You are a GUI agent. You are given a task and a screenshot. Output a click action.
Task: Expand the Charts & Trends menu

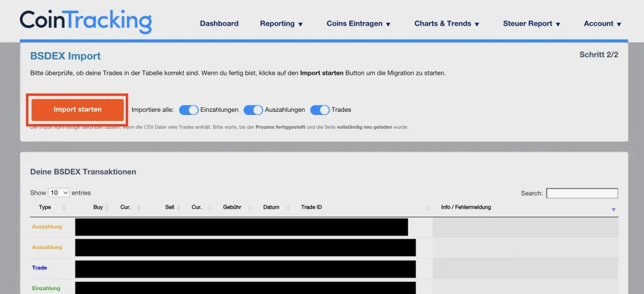coord(447,24)
